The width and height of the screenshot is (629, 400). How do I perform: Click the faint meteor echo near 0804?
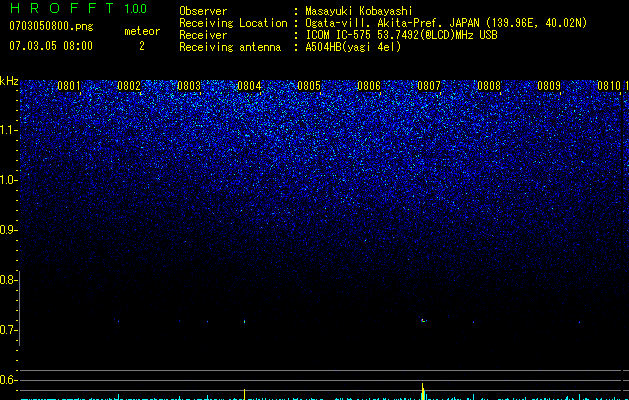coord(244,321)
